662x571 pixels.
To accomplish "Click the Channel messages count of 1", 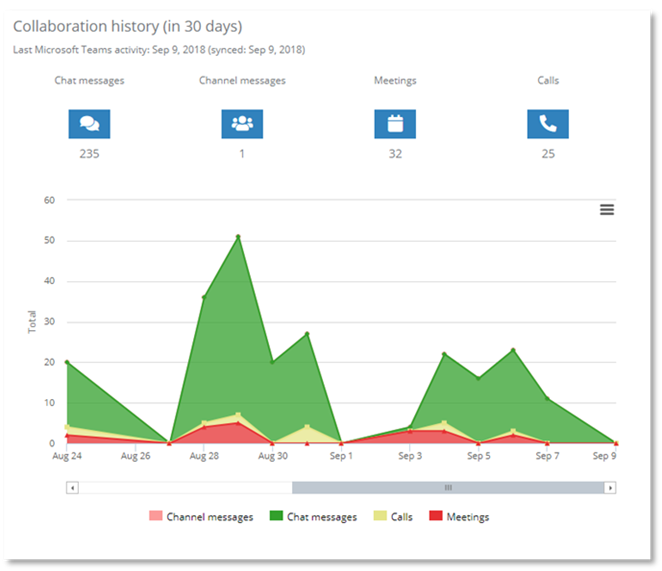I will 242,154.
